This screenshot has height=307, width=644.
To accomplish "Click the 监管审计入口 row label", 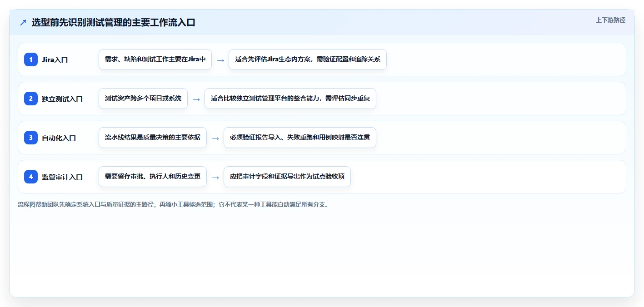I will [62, 177].
